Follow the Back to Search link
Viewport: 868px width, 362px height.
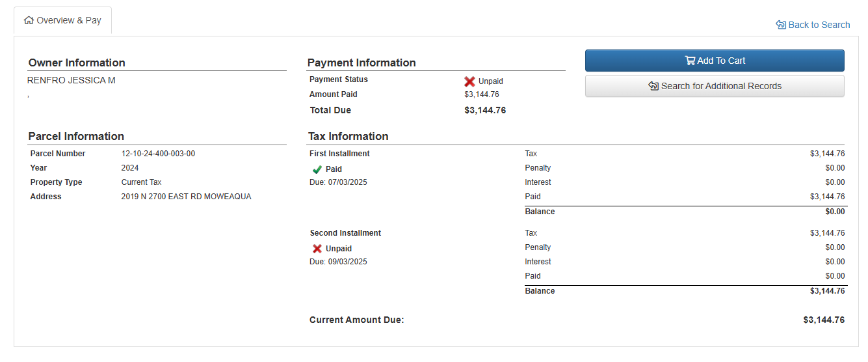click(819, 25)
